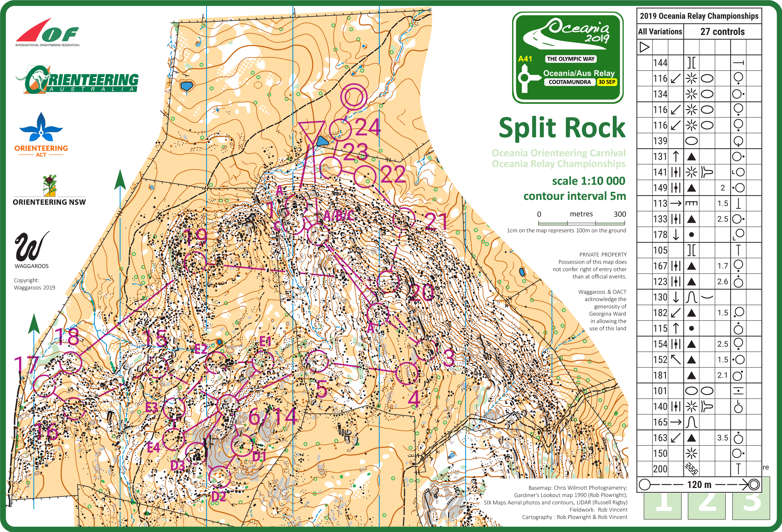The height and width of the screenshot is (532, 782).
Task: Open the Waggaroos W logo
Action: tap(32, 250)
